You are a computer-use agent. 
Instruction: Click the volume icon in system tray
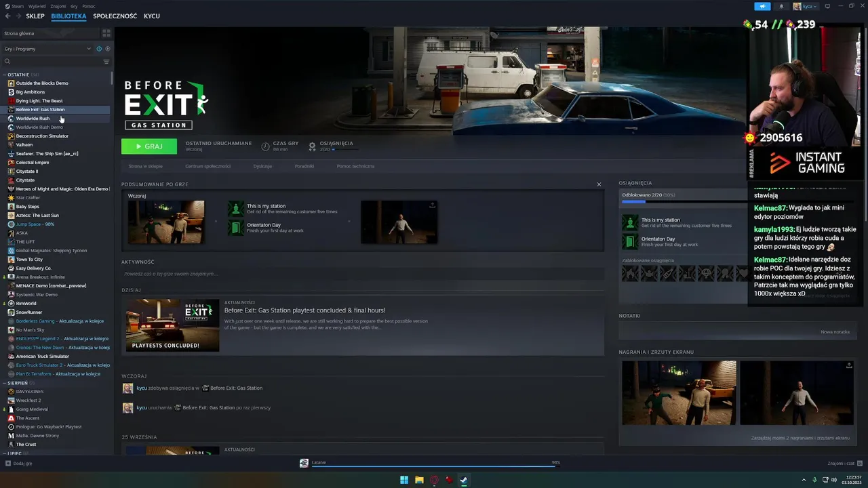(x=835, y=480)
